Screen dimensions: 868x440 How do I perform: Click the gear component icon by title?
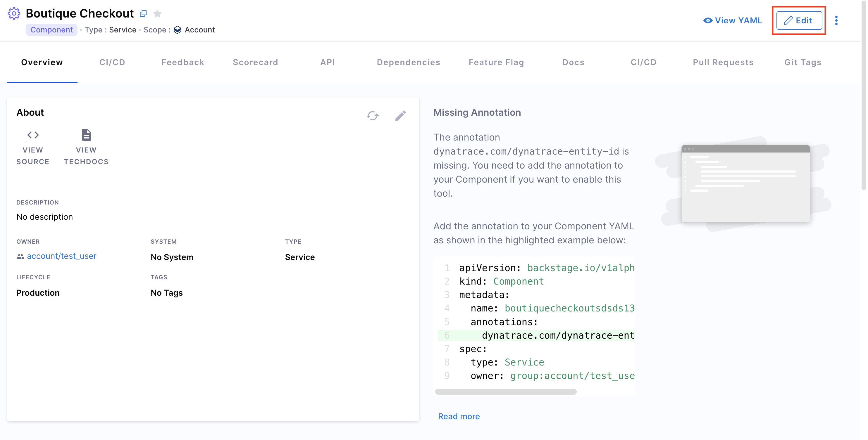pos(14,13)
